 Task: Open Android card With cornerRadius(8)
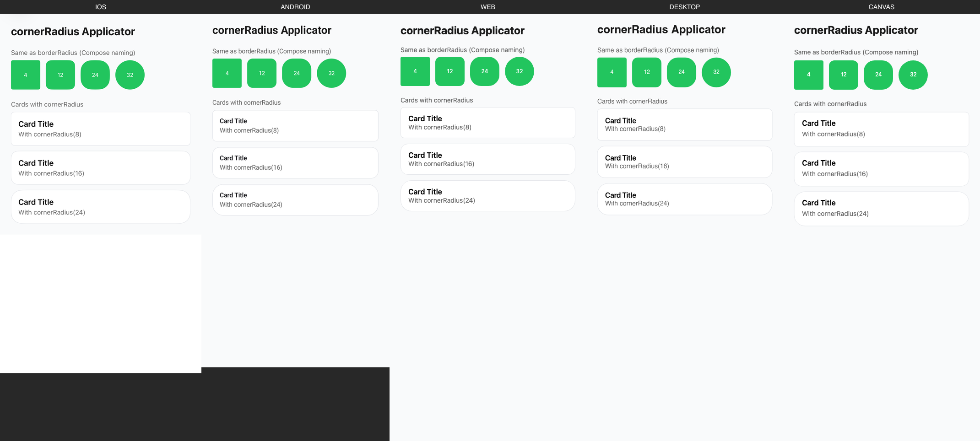[295, 126]
